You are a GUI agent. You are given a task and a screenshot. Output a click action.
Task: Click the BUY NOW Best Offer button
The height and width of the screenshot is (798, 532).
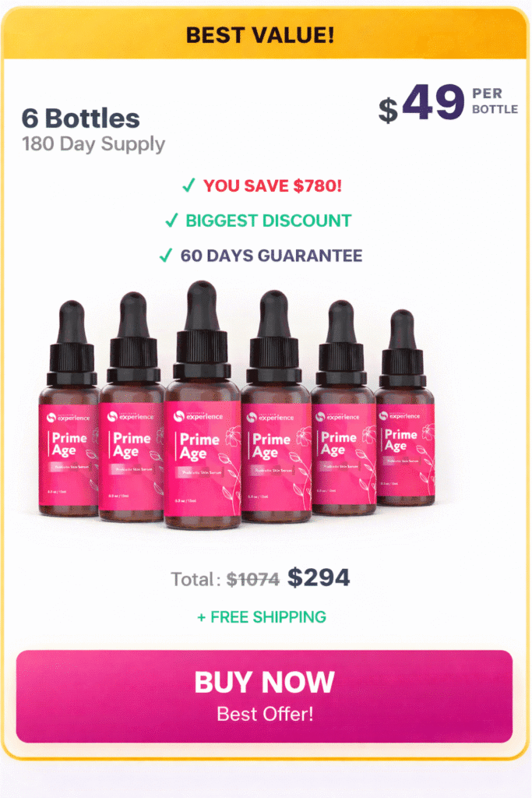tap(264, 696)
